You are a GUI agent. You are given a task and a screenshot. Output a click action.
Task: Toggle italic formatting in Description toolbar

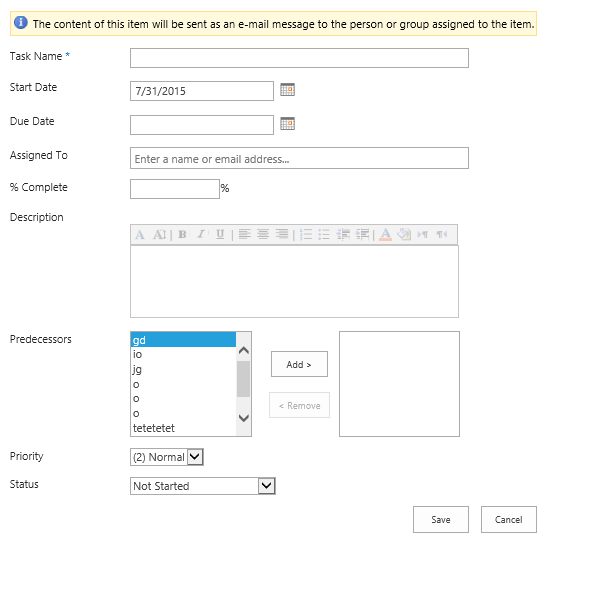(x=201, y=234)
